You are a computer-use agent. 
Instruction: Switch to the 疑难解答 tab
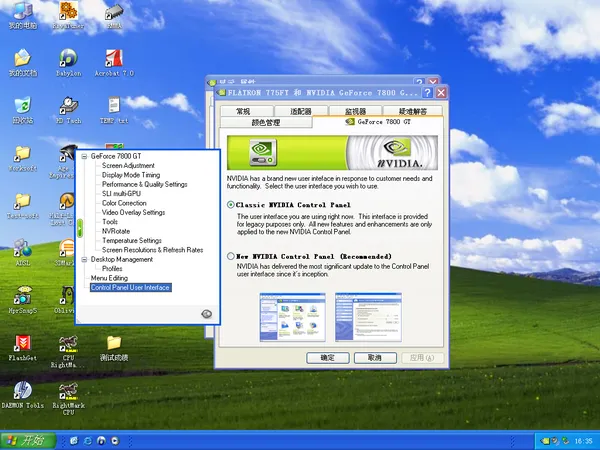coord(412,111)
